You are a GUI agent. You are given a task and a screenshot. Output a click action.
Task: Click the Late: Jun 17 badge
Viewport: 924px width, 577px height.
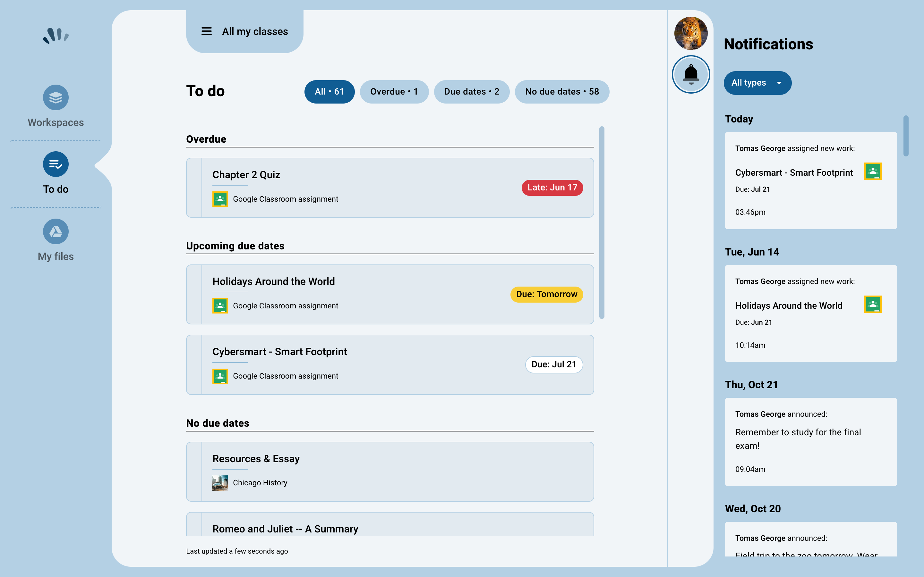(x=552, y=188)
